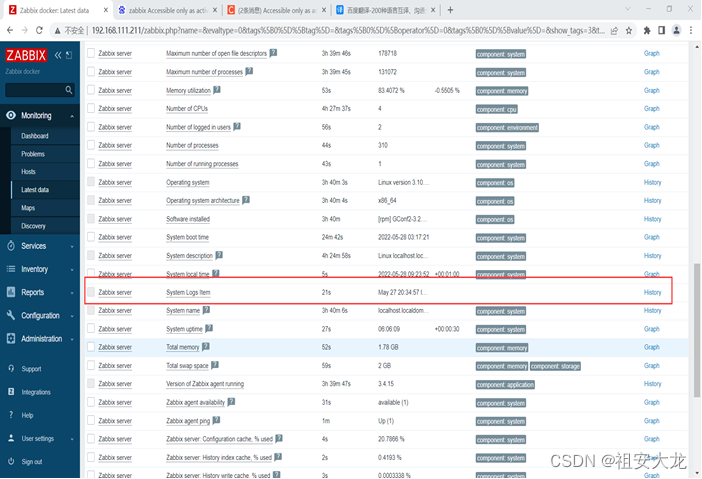Open Chrome three-dot menu
This screenshot has height=479, width=702.
point(691,30)
